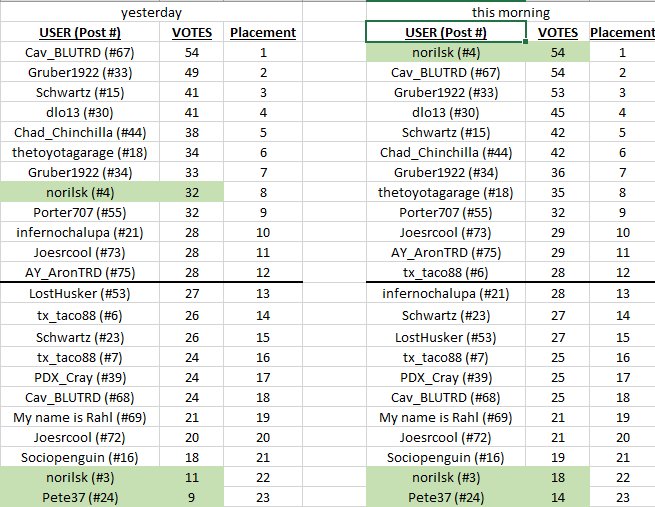The height and width of the screenshot is (507, 655).
Task: Select the 'Sociopenguin (#16)' cell in the 'yesterday' table
Action: tap(80, 458)
